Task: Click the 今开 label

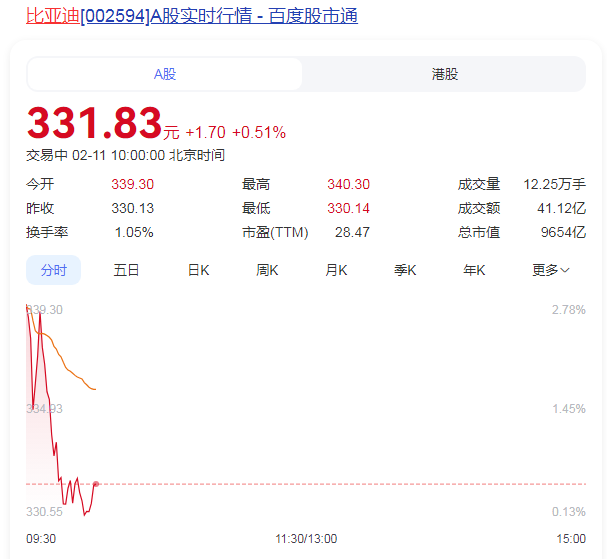Action: pyautogui.click(x=40, y=184)
